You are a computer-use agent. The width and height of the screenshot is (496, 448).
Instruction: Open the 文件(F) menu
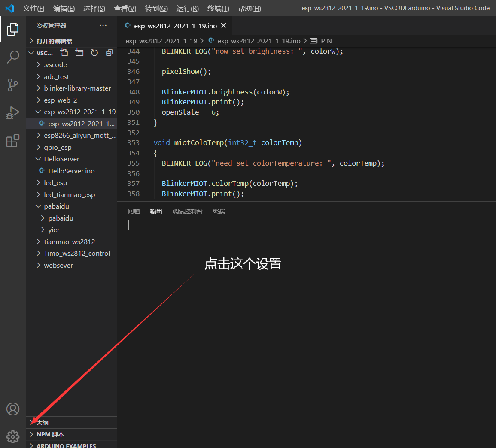pos(33,9)
